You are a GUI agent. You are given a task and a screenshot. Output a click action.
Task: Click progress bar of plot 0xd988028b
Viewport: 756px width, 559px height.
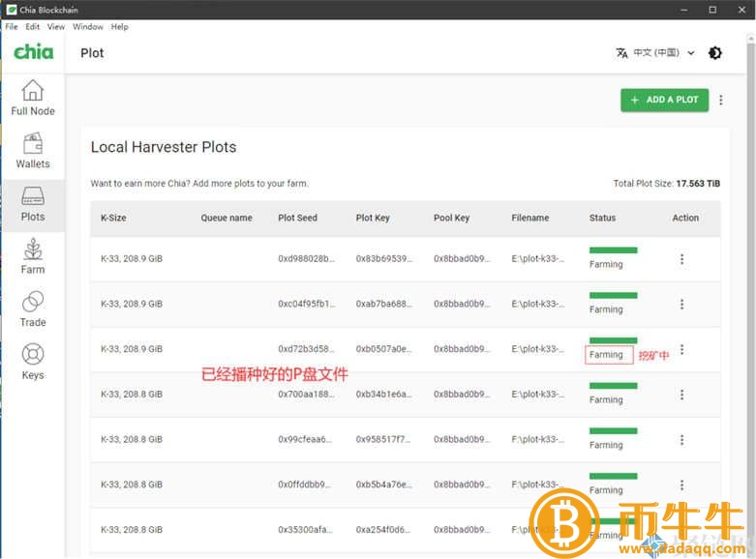coord(614,250)
